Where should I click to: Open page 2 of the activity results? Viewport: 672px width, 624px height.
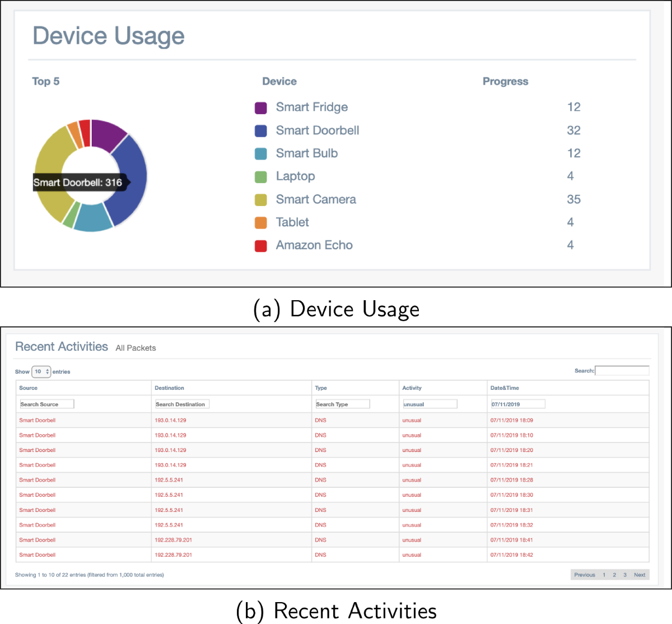(x=614, y=575)
